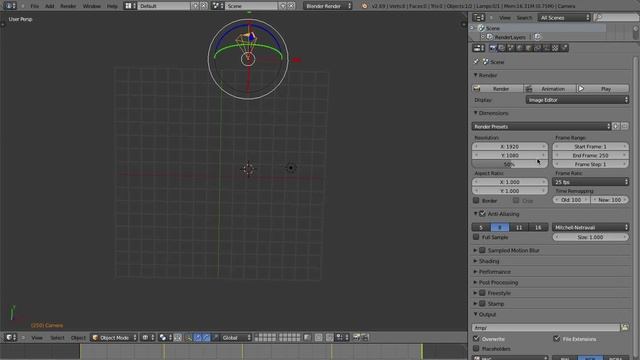The width and height of the screenshot is (640, 360).
Task: Open the output path file browser icon
Action: [x=624, y=327]
